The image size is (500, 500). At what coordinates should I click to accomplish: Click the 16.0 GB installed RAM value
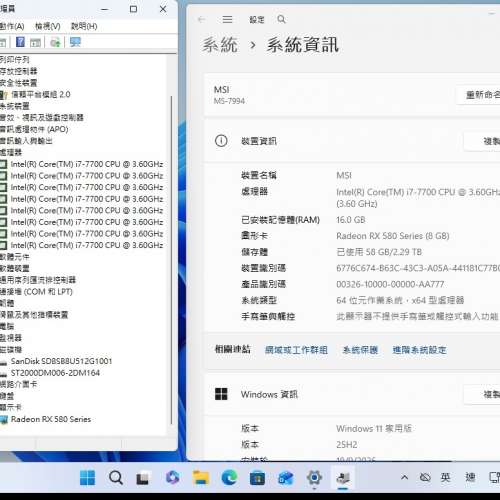pyautogui.click(x=351, y=220)
